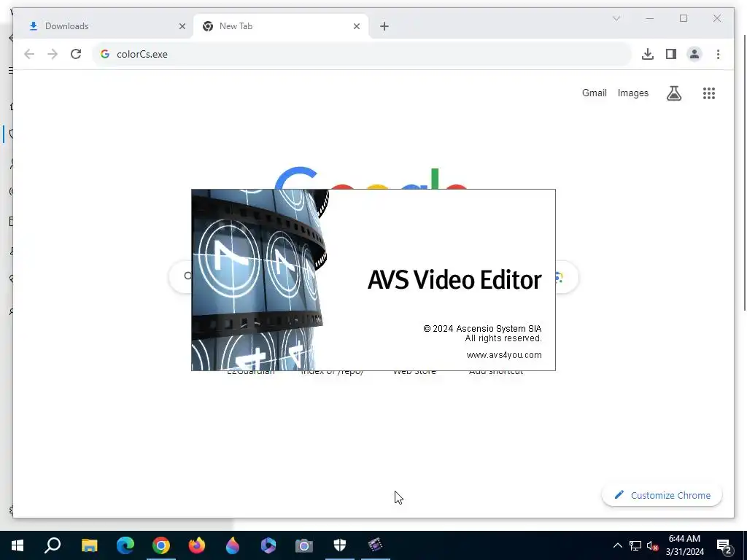Open Windows taskbar search

(53, 545)
